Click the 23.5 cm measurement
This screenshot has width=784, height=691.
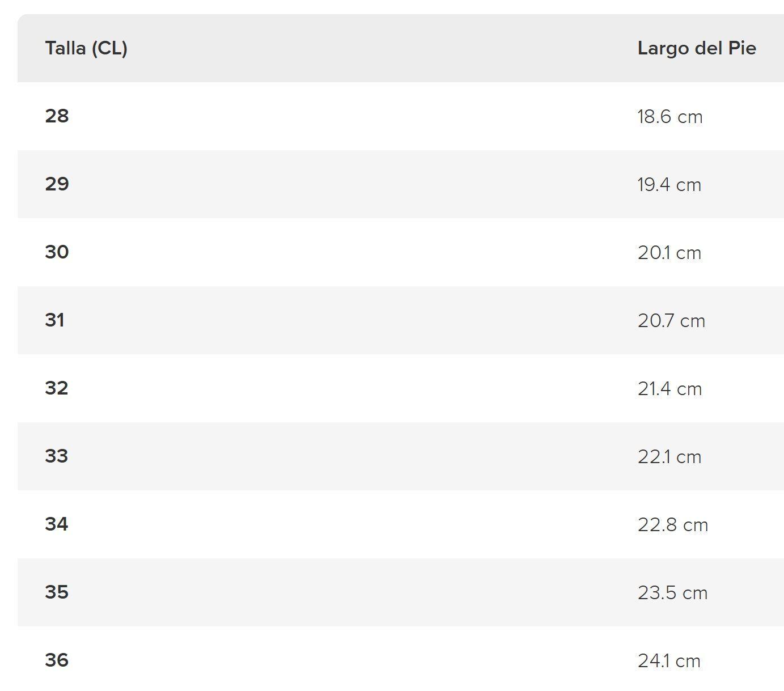point(672,593)
